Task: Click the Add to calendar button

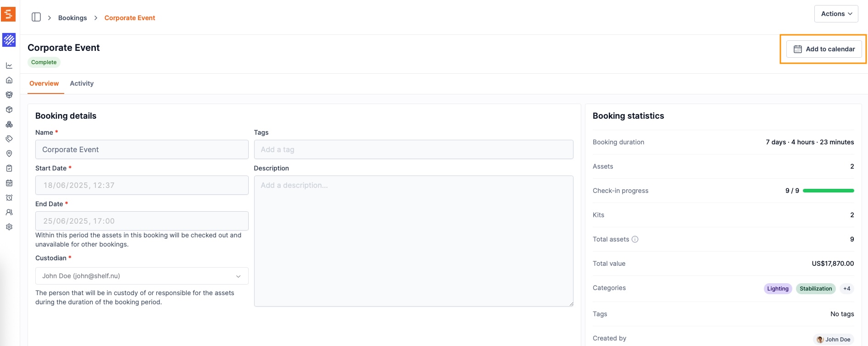Action: click(824, 49)
